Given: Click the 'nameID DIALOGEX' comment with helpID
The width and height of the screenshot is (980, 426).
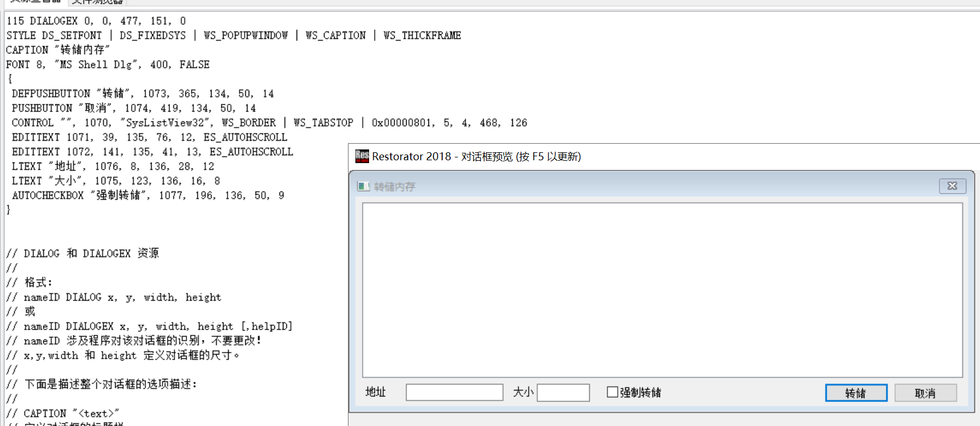Looking at the screenshot, I should tap(149, 326).
